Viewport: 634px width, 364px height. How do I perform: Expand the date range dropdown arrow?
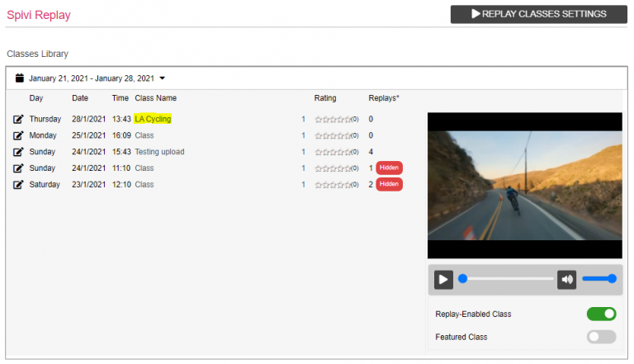(162, 78)
